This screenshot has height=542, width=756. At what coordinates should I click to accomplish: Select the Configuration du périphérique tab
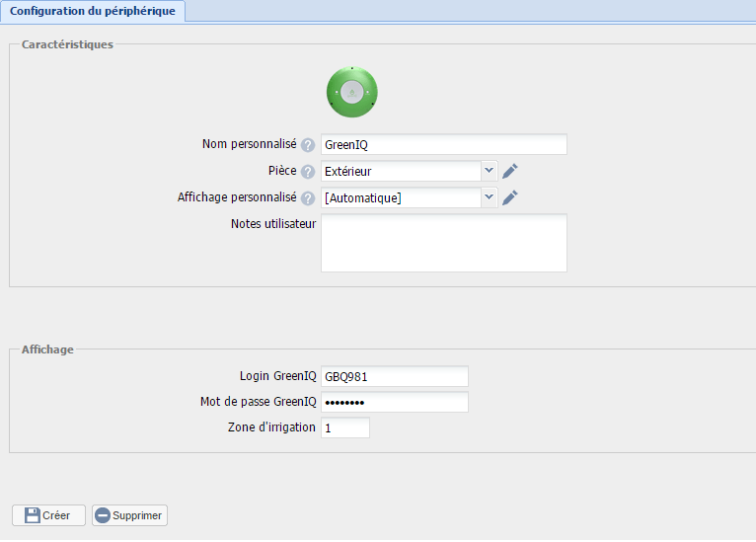coord(93,10)
